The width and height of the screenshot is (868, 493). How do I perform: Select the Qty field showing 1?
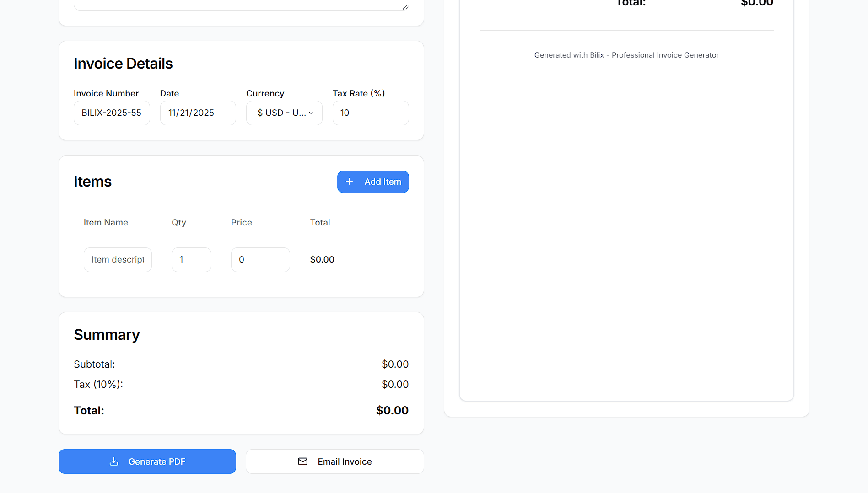coord(191,259)
